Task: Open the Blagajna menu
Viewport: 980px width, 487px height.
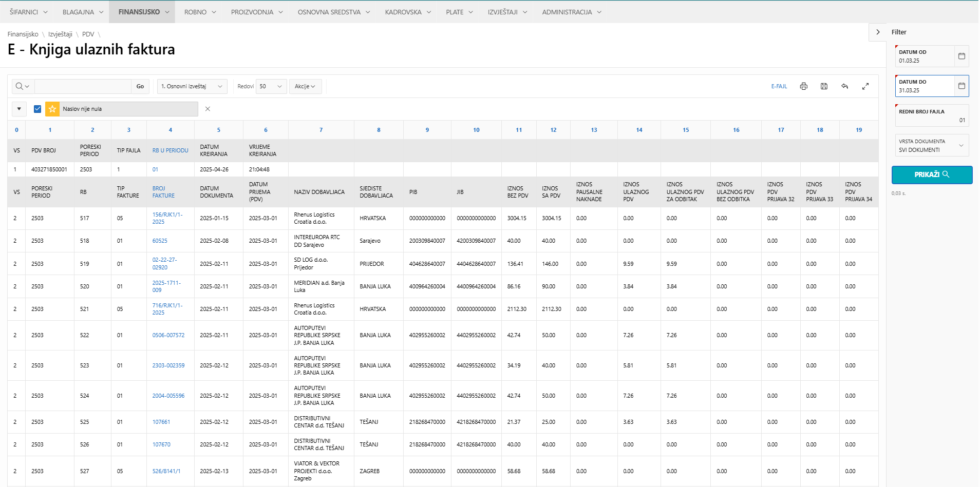Action: pyautogui.click(x=83, y=12)
